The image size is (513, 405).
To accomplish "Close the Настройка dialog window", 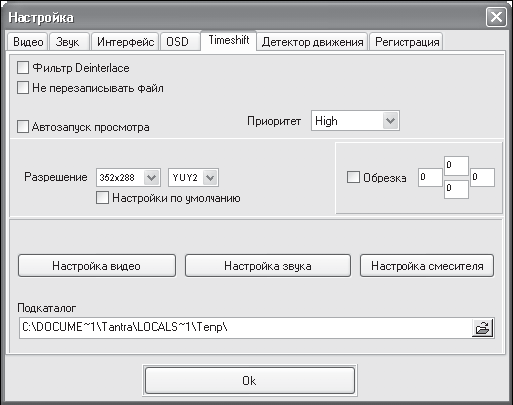I will click(496, 17).
